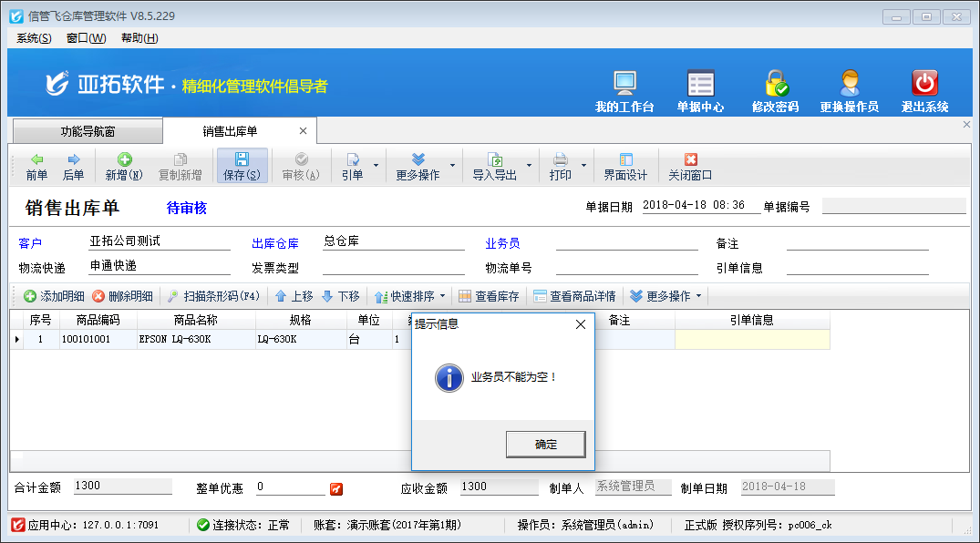Expand 导入导出 dropdown arrow
The width and height of the screenshot is (980, 543).
[529, 166]
